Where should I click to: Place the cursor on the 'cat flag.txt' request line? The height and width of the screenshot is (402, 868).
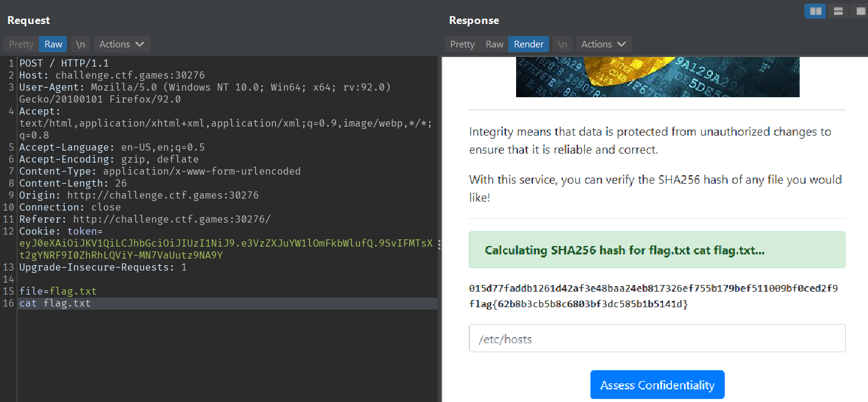coord(55,304)
